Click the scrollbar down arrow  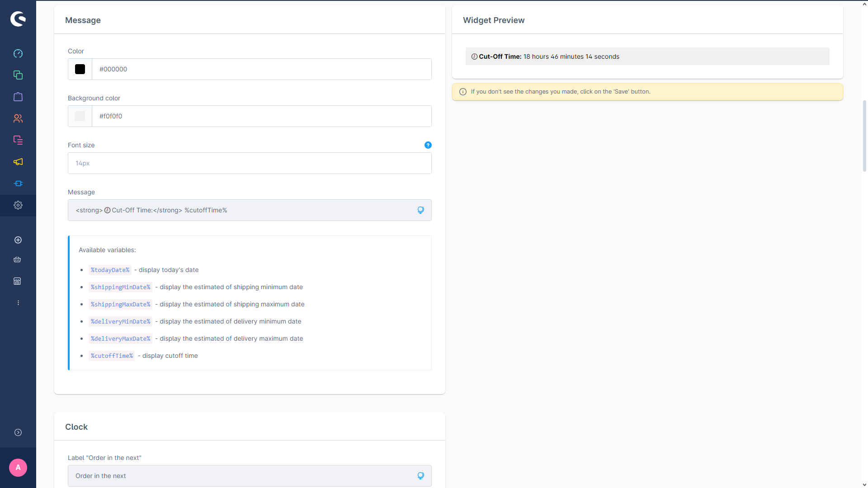coord(864,484)
